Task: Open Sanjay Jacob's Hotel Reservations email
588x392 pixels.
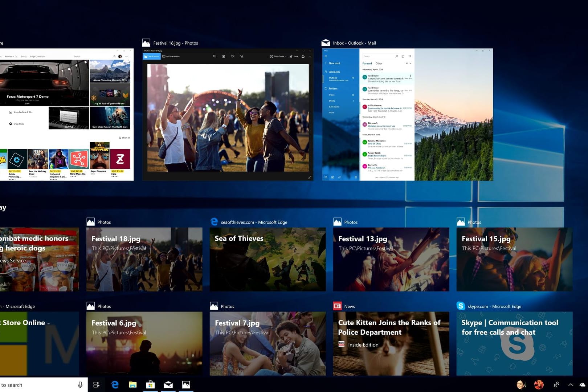Action: [387, 156]
